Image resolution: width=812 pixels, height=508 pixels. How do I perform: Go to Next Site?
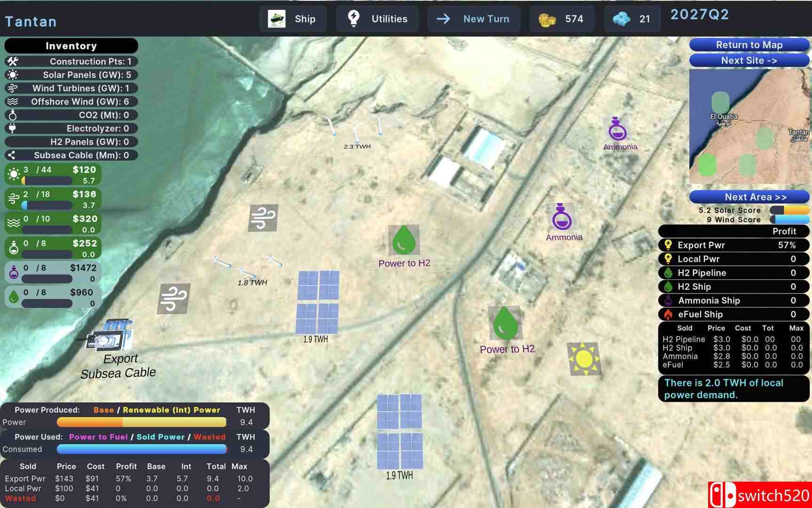[x=749, y=60]
